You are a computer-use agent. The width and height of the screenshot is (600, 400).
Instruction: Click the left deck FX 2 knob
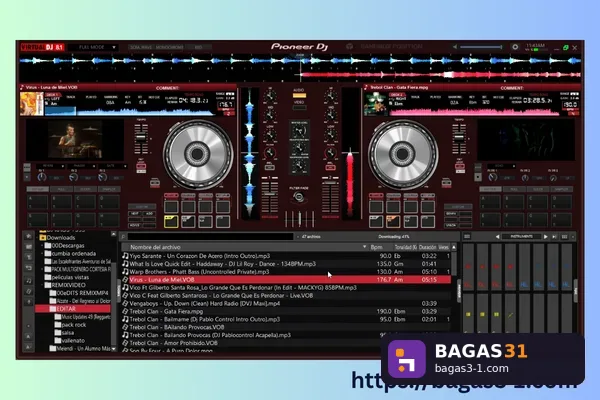[x=73, y=177]
